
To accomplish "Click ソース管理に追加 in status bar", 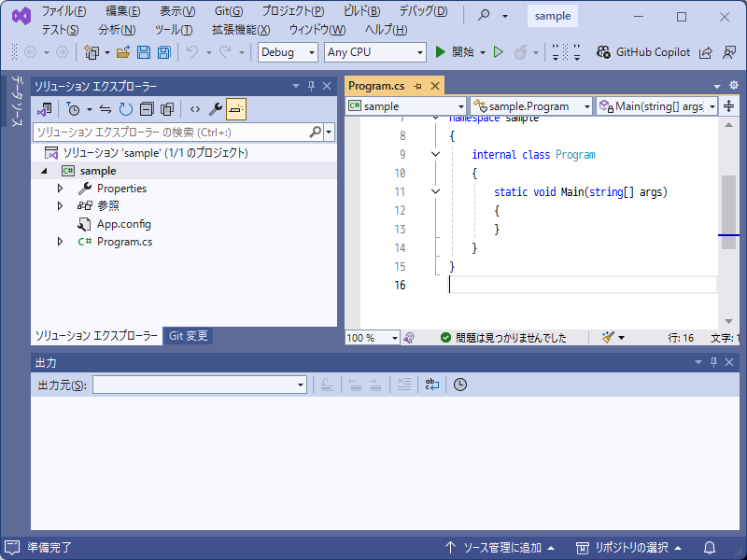I will (x=500, y=547).
